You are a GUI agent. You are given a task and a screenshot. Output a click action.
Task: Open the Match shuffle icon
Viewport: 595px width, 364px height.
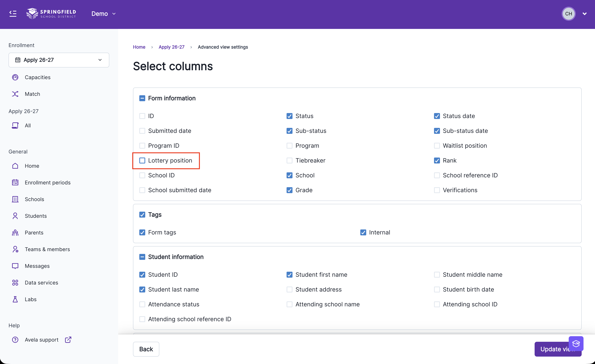click(15, 94)
